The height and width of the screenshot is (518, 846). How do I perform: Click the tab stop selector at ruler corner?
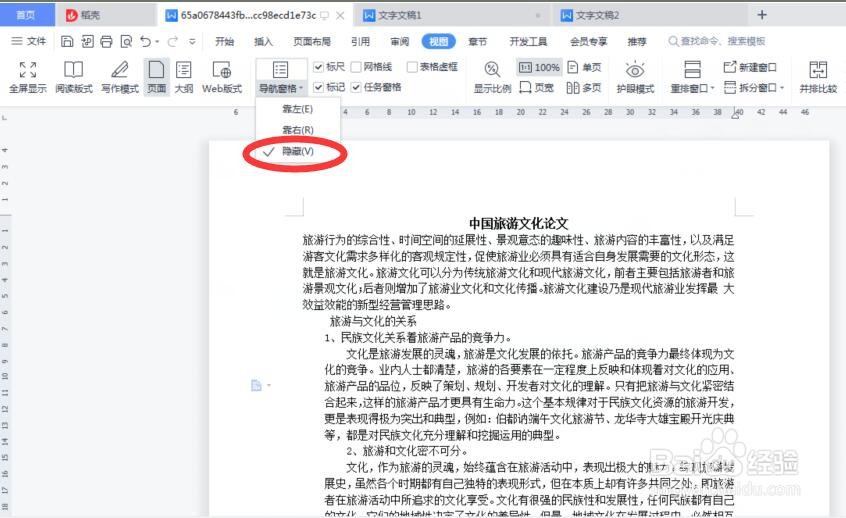click(x=4, y=117)
